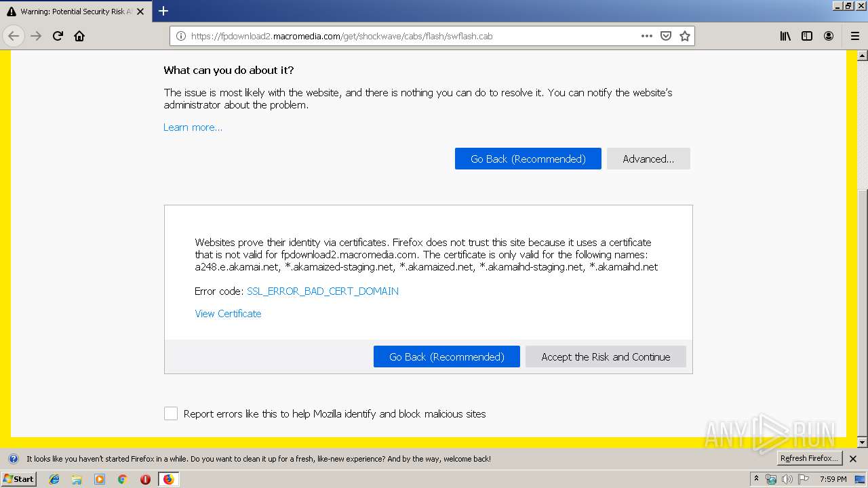Image resolution: width=868 pixels, height=488 pixels.
Task: Click the Forward arrow button
Action: (36, 36)
